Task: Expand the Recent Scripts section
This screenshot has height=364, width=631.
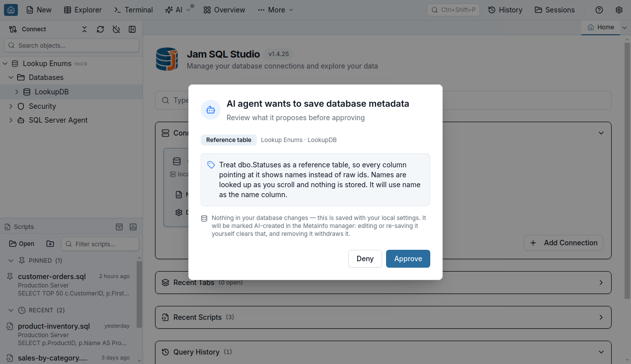Action: (601, 317)
